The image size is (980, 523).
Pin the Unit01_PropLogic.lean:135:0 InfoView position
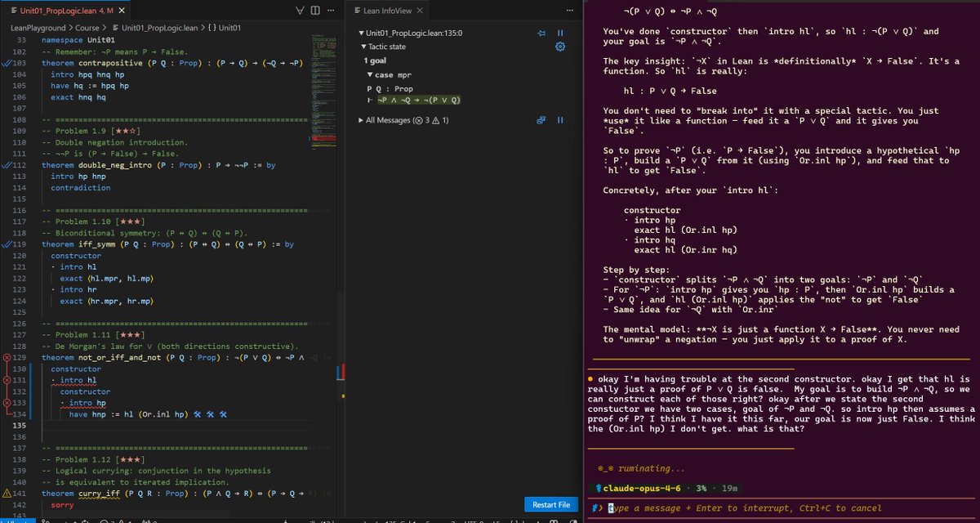(541, 34)
